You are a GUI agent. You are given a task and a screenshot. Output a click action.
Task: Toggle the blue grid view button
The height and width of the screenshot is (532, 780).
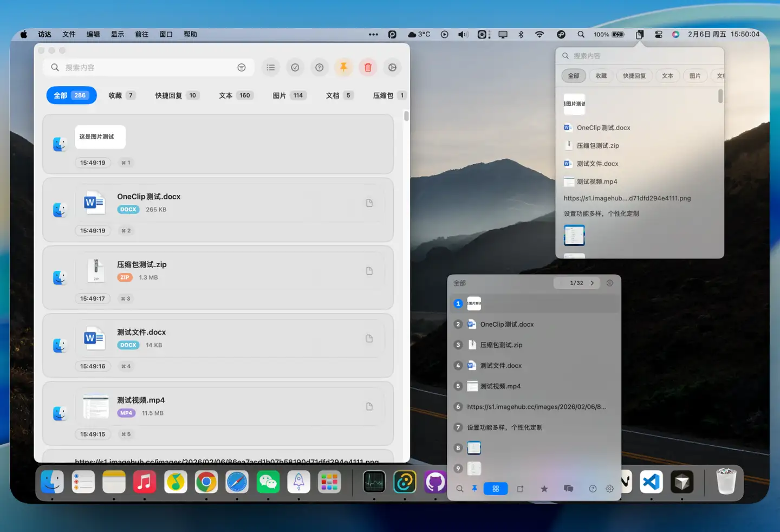click(496, 489)
